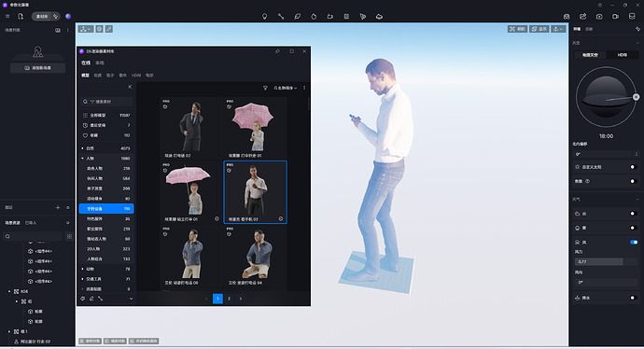Switch to the imported tab in resources panel

coord(31,223)
